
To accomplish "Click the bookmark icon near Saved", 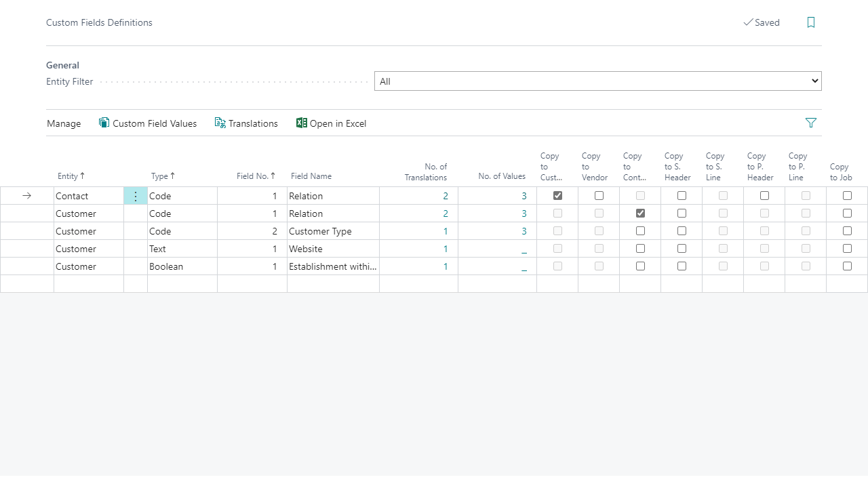I will [x=810, y=22].
